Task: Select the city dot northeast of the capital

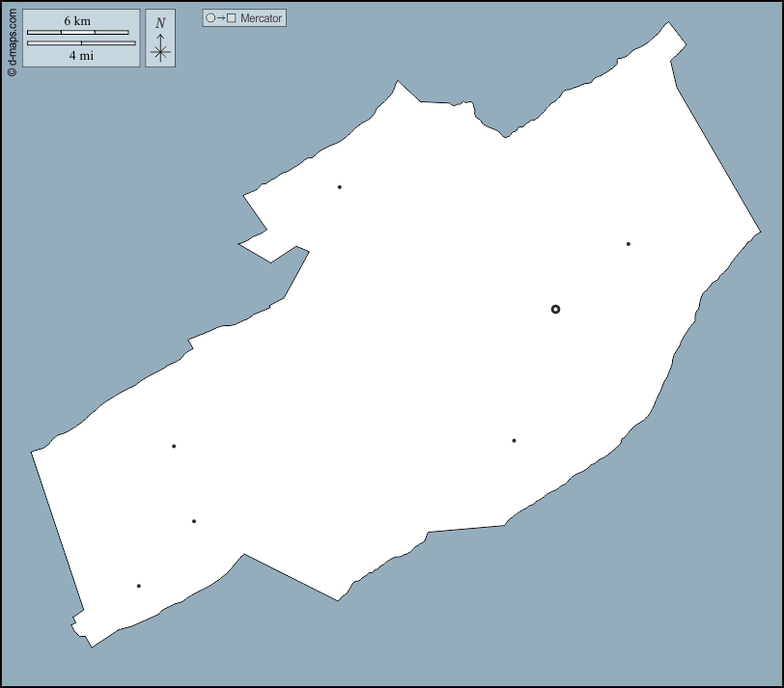Action: pyautogui.click(x=628, y=244)
